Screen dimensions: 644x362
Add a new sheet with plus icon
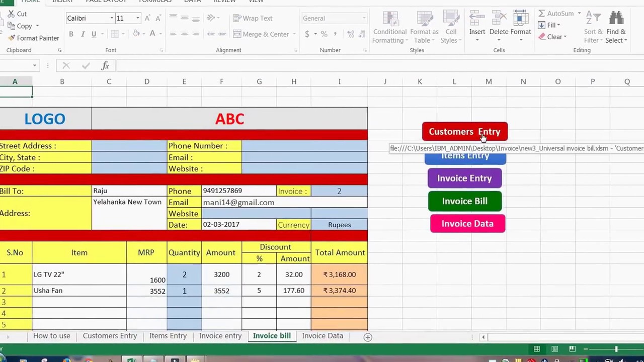(x=368, y=337)
